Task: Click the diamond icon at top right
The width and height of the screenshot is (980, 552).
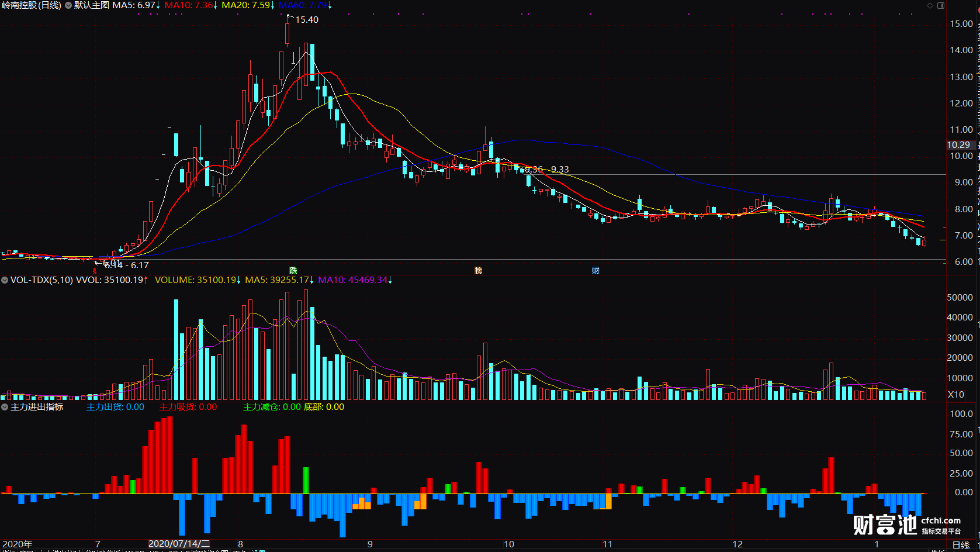Action: click(x=930, y=5)
